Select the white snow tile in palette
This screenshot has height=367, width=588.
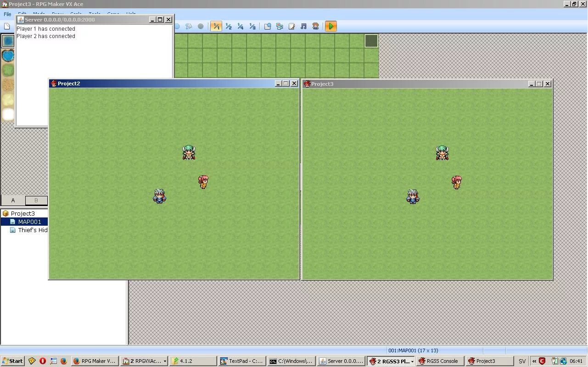coord(8,114)
